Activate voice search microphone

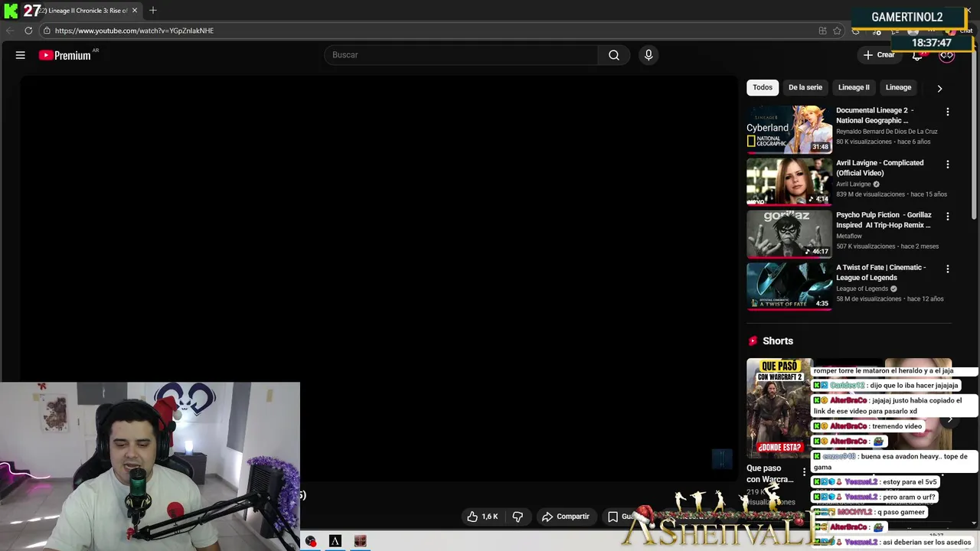point(648,55)
